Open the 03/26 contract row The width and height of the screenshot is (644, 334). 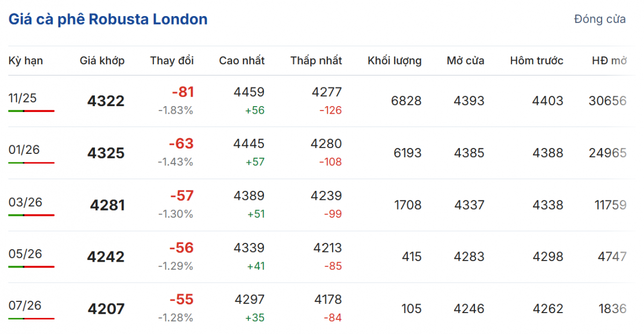(25, 202)
